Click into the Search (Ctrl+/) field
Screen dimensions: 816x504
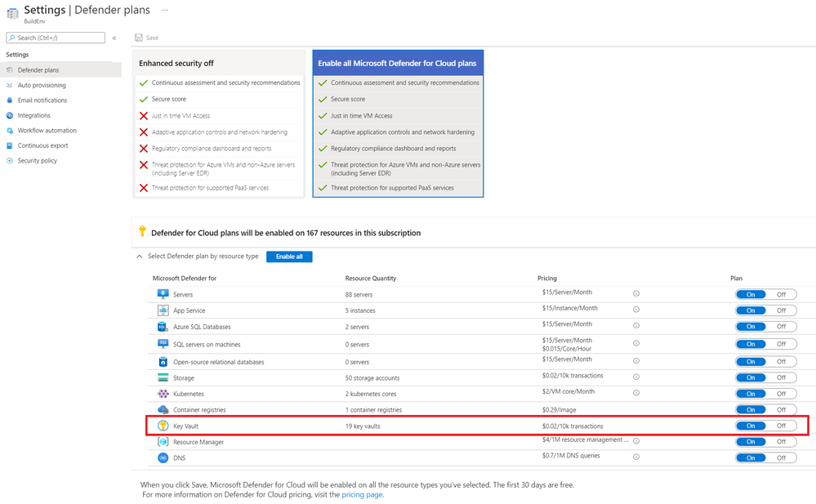coord(56,38)
